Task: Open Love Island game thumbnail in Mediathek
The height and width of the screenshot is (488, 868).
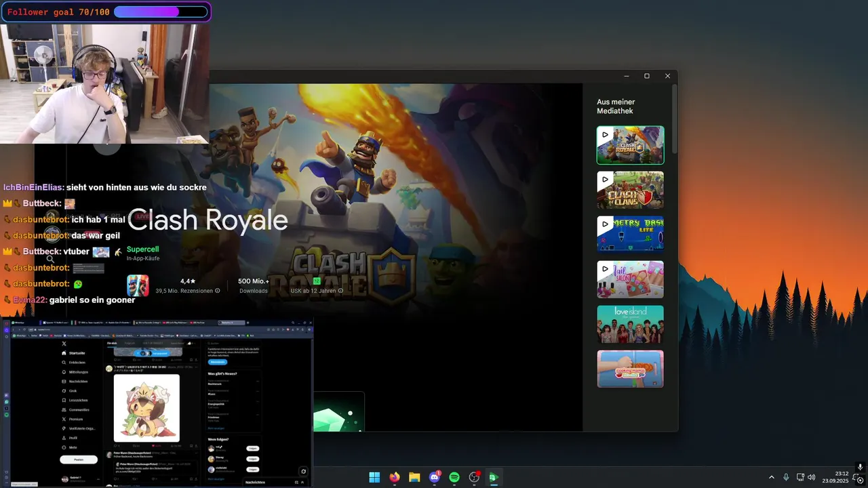Action: tap(630, 324)
